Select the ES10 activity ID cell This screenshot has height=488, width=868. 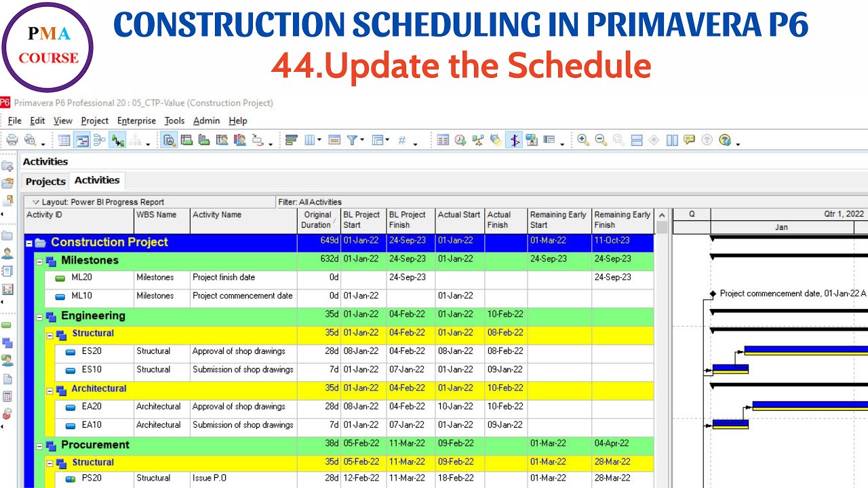(x=92, y=370)
